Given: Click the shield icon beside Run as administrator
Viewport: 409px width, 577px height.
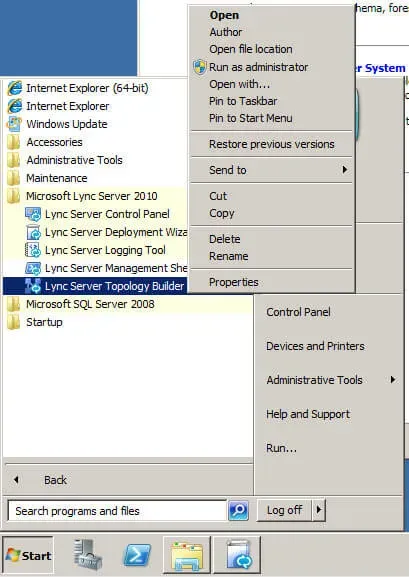Looking at the screenshot, I should (x=200, y=67).
